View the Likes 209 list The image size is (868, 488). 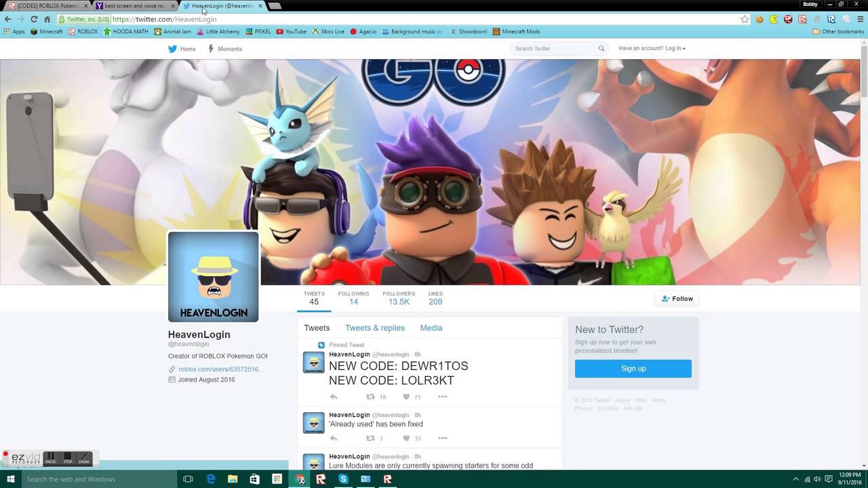[x=435, y=298]
